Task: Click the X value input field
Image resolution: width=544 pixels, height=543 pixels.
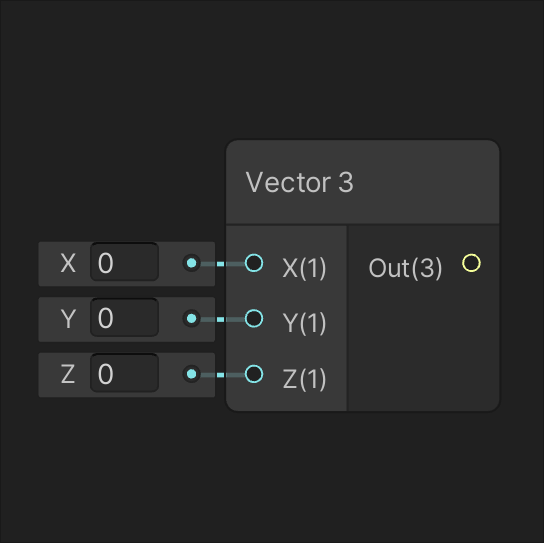Action: click(125, 262)
